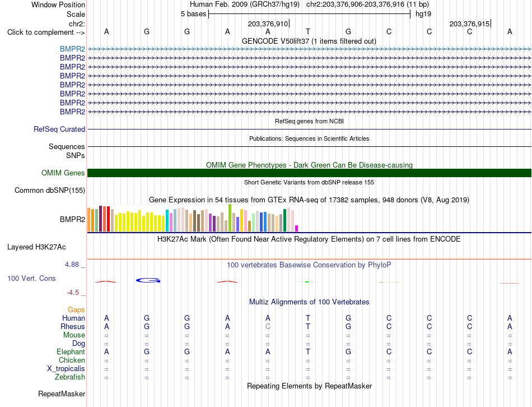The width and height of the screenshot is (532, 407).
Task: Click the tall green bar in GTEx chart
Action: pos(230,218)
